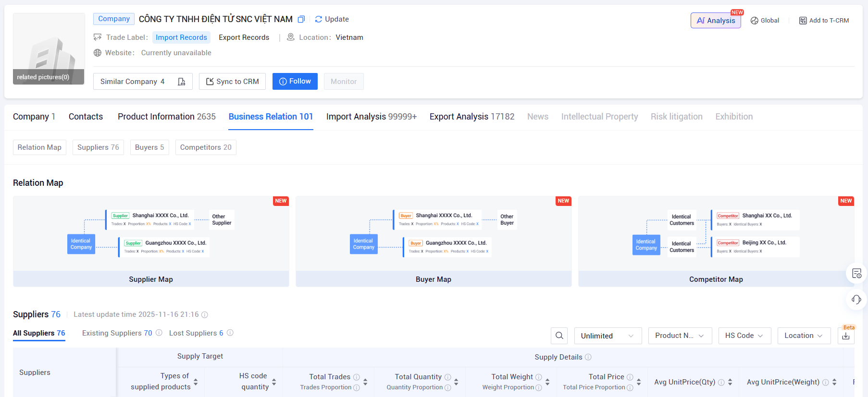Expand the Unlimited dropdown
The image size is (868, 397).
pos(608,336)
